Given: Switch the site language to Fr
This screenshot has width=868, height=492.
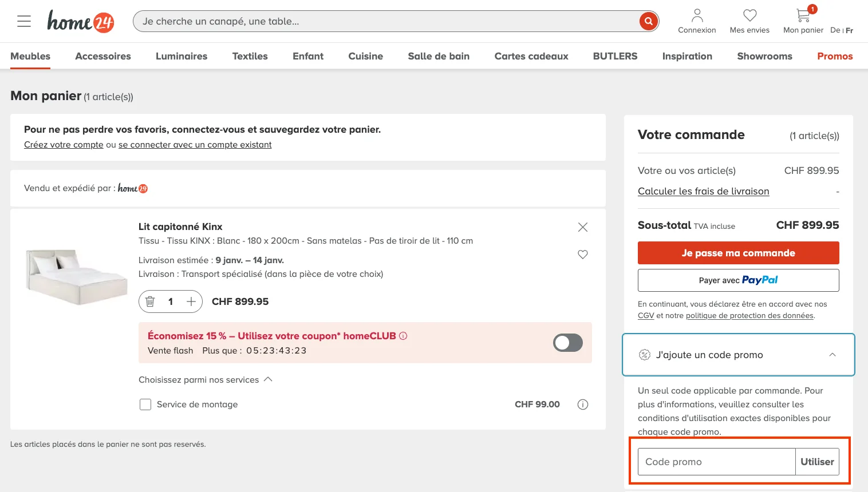Looking at the screenshot, I should click(x=849, y=30).
